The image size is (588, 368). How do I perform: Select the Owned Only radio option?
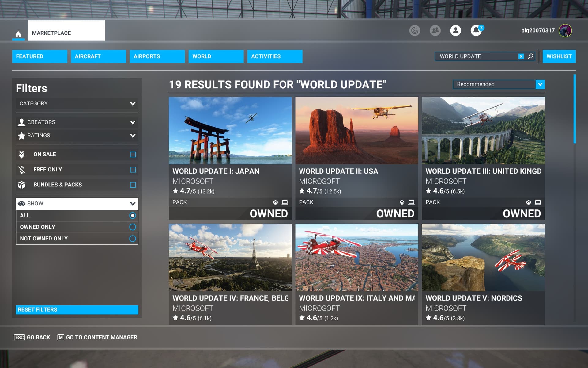pyautogui.click(x=132, y=227)
